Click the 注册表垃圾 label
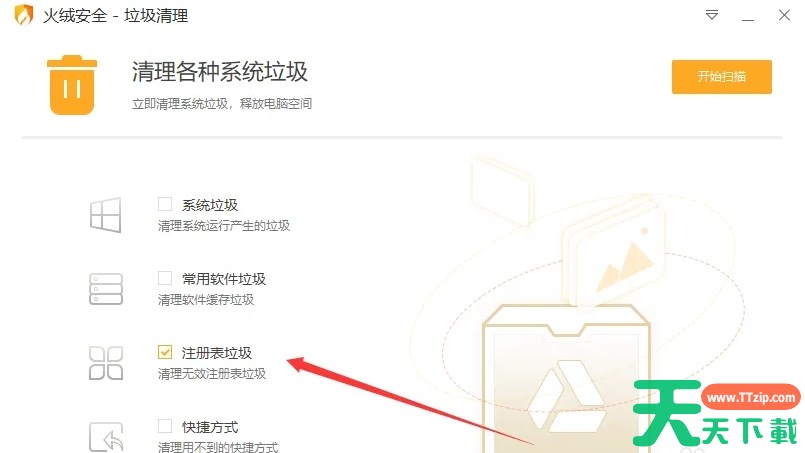Screen dimensions: 805x453 point(217,353)
